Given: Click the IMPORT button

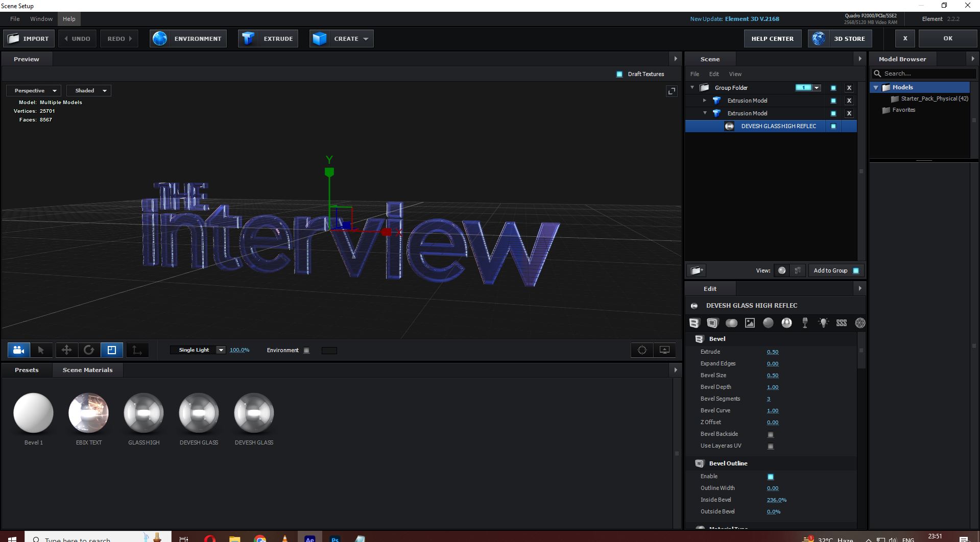Looking at the screenshot, I should click(x=29, y=39).
